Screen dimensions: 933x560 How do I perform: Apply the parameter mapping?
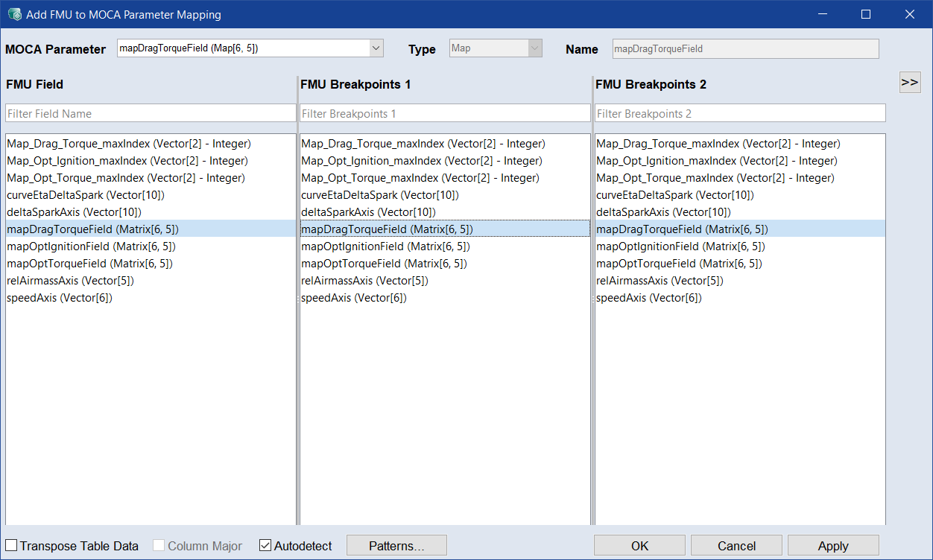pos(832,546)
